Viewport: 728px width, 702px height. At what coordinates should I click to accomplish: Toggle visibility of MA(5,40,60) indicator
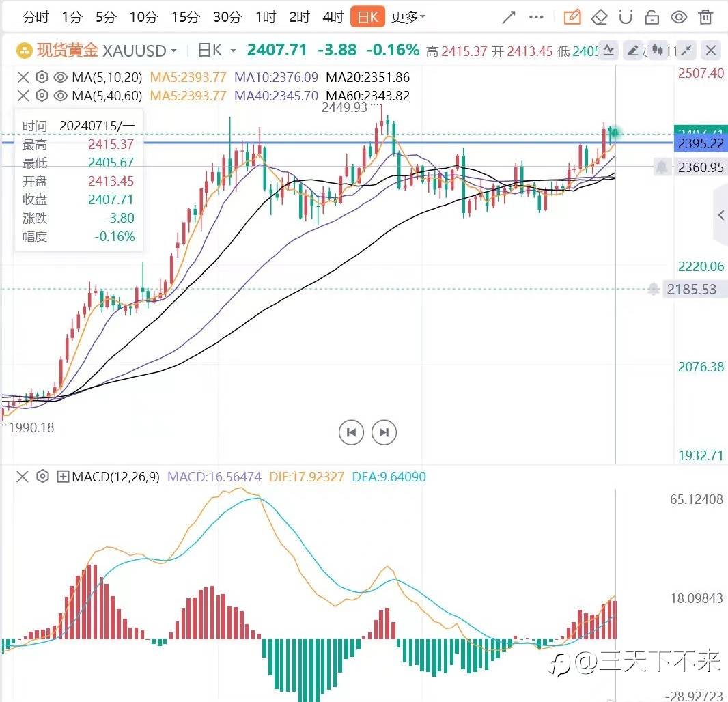pyautogui.click(x=60, y=96)
